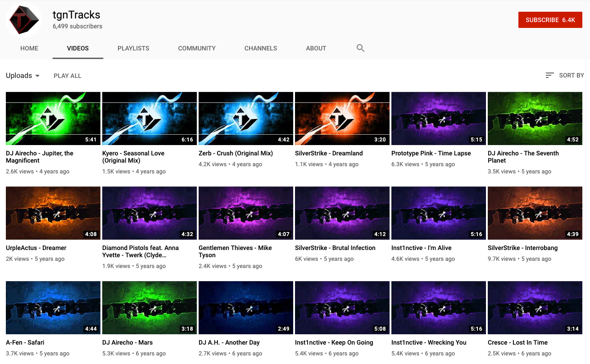Click title Inst1nctive - Wrecking You
The image size is (590, 364).
pos(429,342)
